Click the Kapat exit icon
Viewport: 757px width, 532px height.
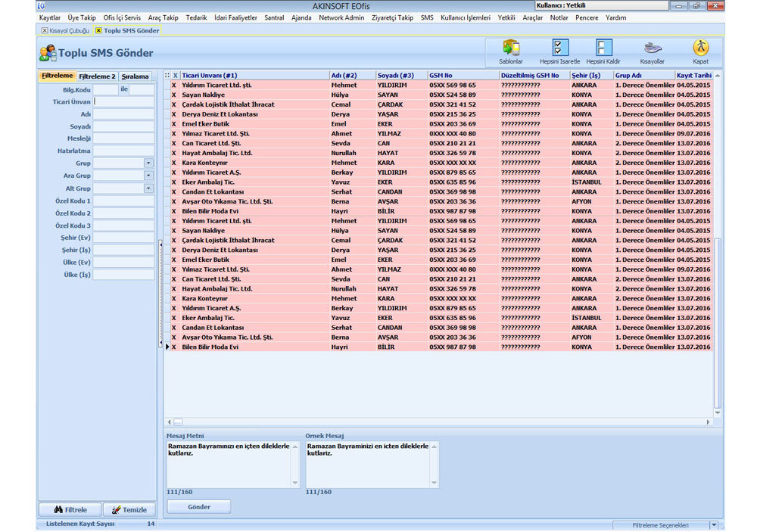[x=700, y=51]
